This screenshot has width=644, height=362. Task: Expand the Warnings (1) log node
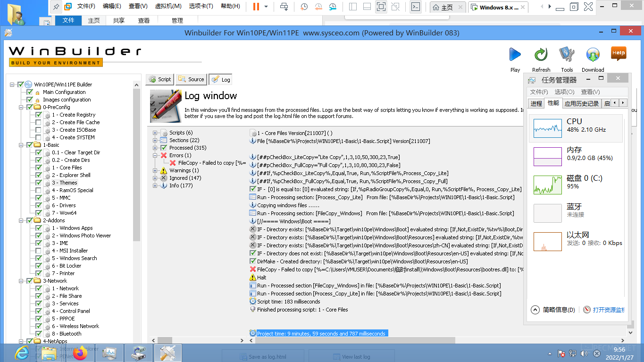[155, 170]
